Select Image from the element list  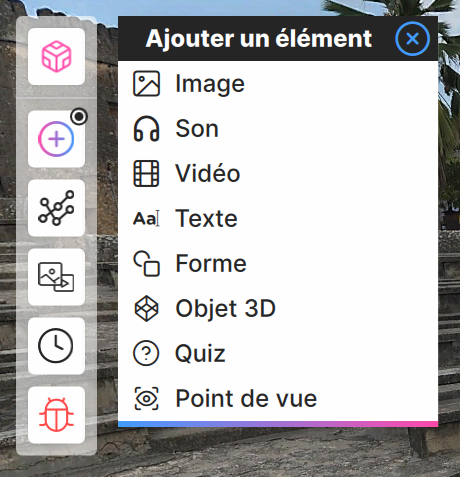(x=278, y=84)
